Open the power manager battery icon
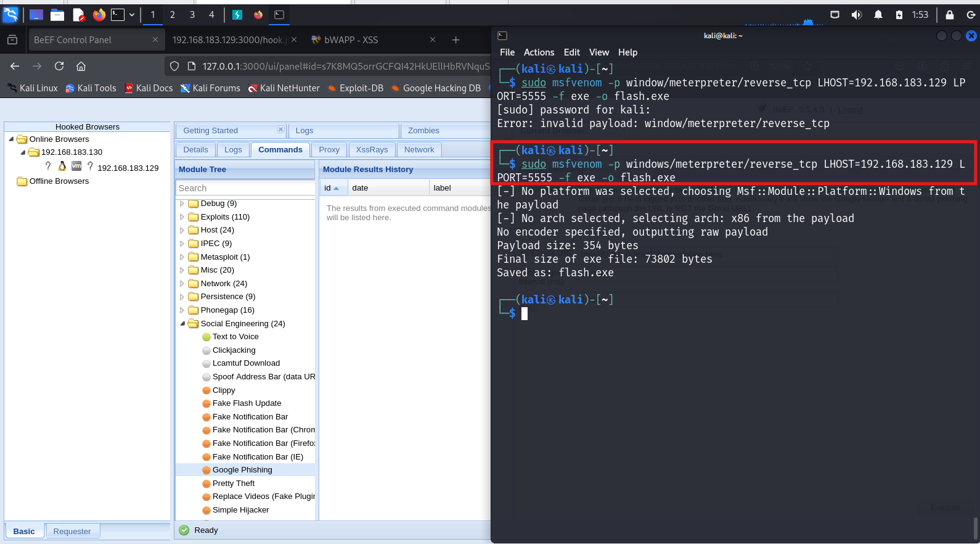Viewport: 980px width, 544px height. [x=899, y=15]
